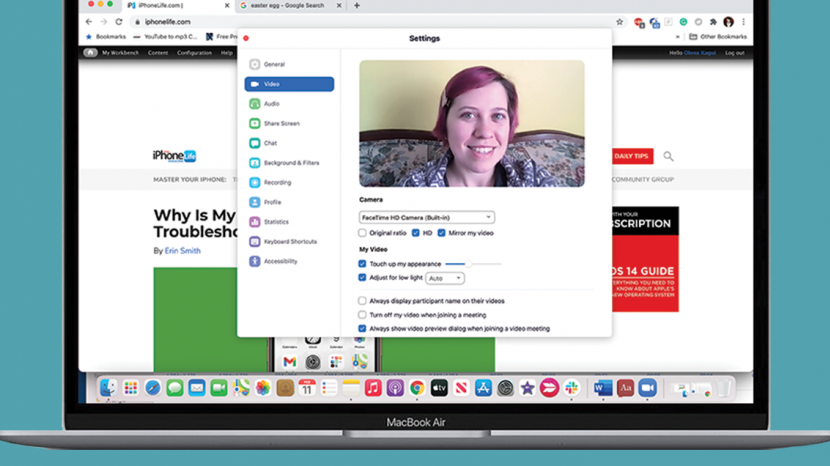Image resolution: width=830 pixels, height=466 pixels.
Task: Open Recording settings section
Action: point(289,182)
